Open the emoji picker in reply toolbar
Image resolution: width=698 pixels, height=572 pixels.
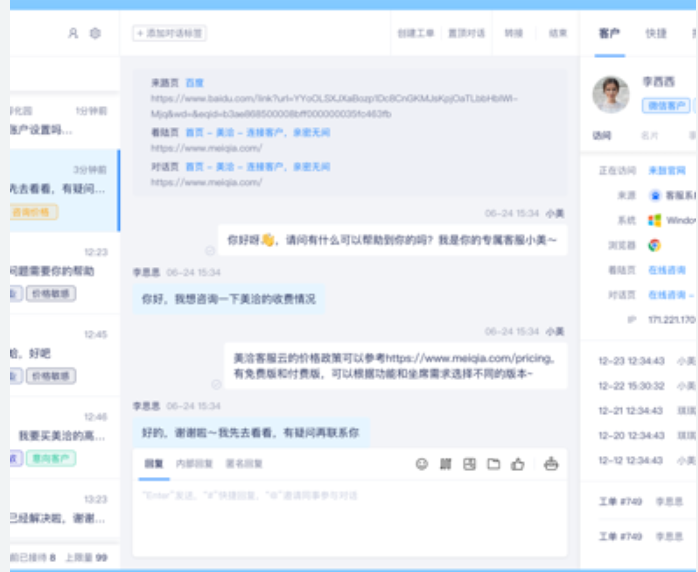[x=421, y=464]
